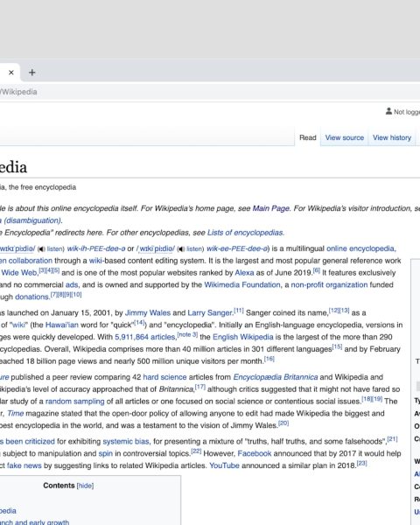Open the Encyclopædia Britannica link

tap(276, 377)
